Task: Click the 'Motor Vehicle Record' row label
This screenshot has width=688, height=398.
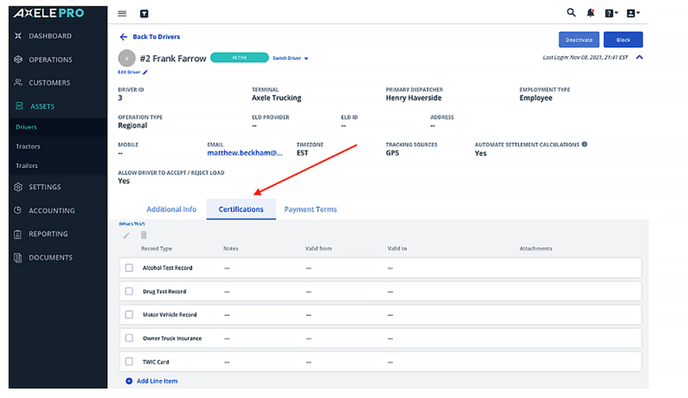Action: coord(170,315)
